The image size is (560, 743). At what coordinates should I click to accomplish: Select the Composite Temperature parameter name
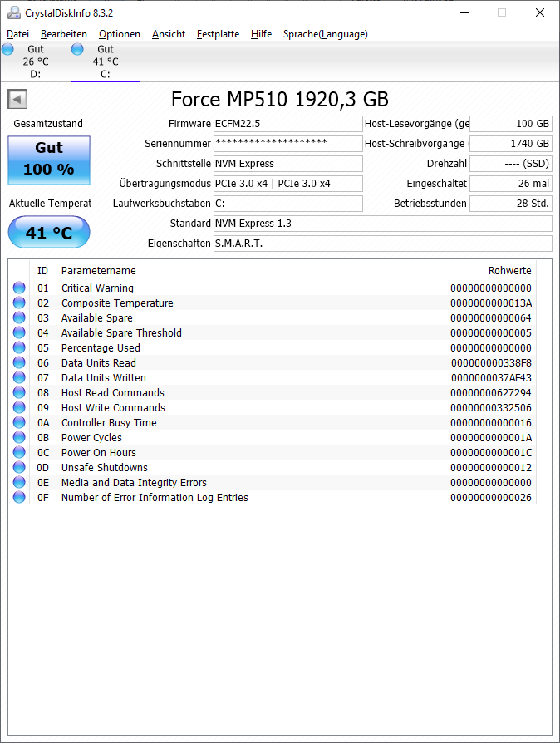point(117,303)
